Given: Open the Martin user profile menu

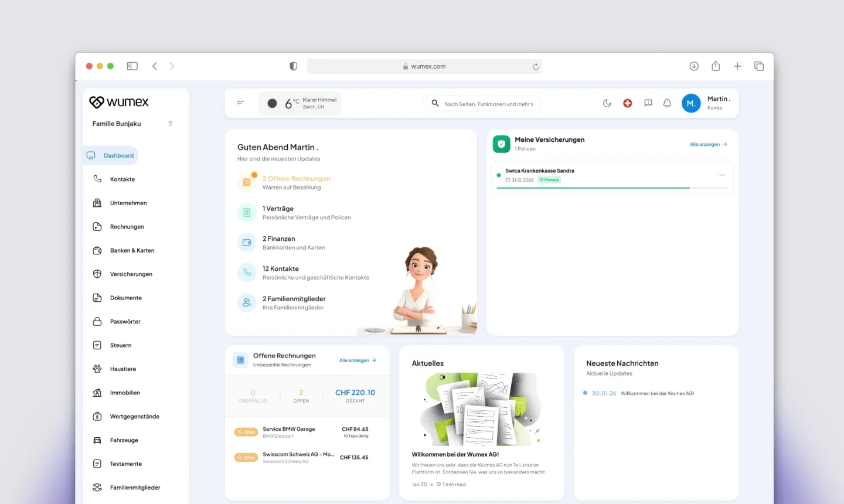Looking at the screenshot, I should pyautogui.click(x=706, y=103).
